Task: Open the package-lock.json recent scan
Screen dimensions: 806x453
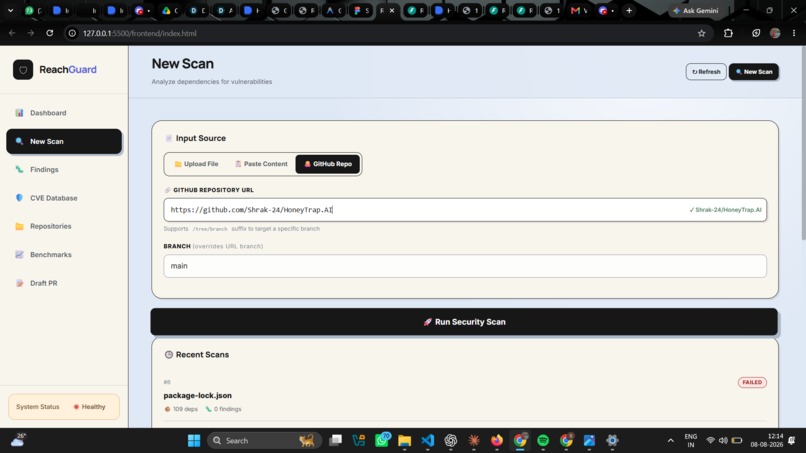Action: 197,395
